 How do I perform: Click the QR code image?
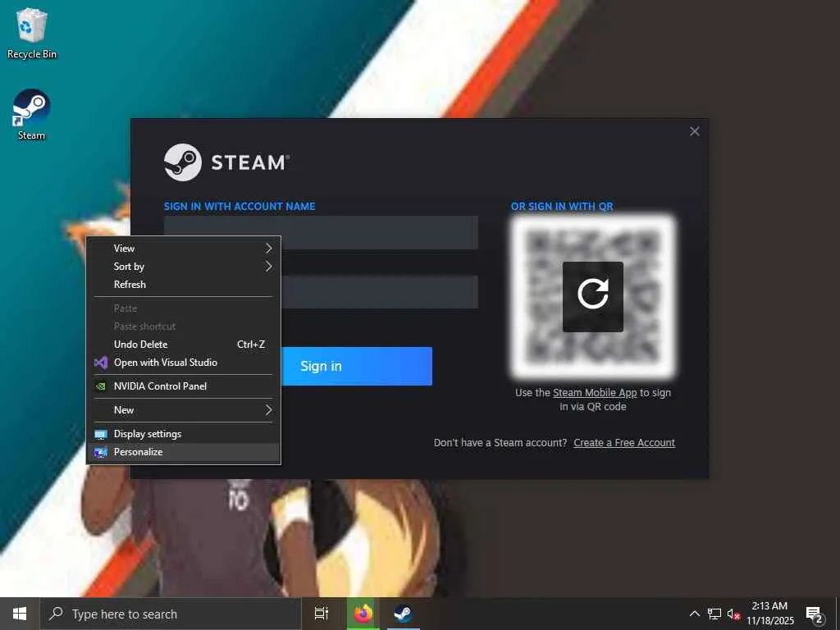coord(592,296)
